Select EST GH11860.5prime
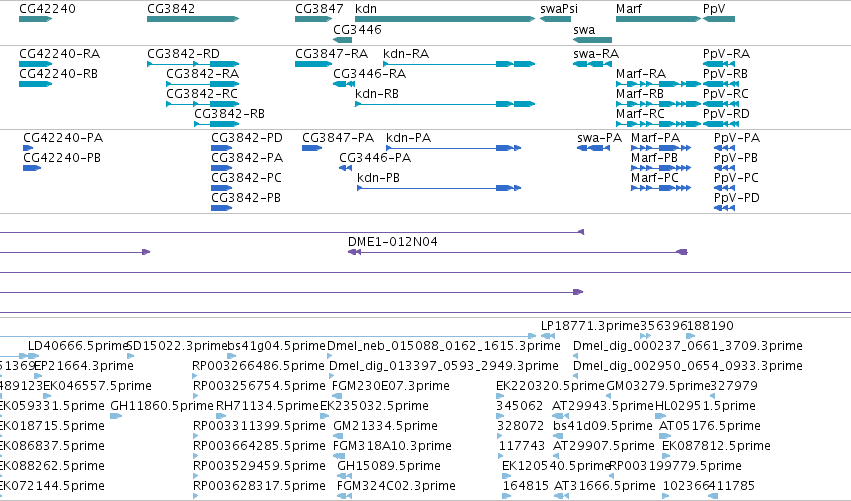This screenshot has height=501, width=851. pyautogui.click(x=116, y=416)
